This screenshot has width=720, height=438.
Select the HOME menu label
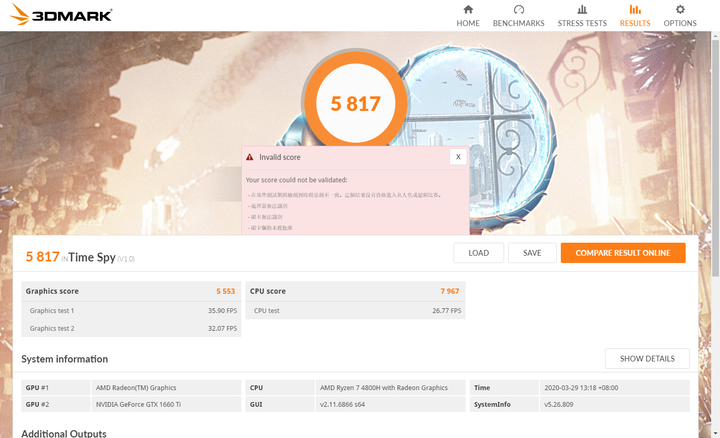pyautogui.click(x=468, y=23)
